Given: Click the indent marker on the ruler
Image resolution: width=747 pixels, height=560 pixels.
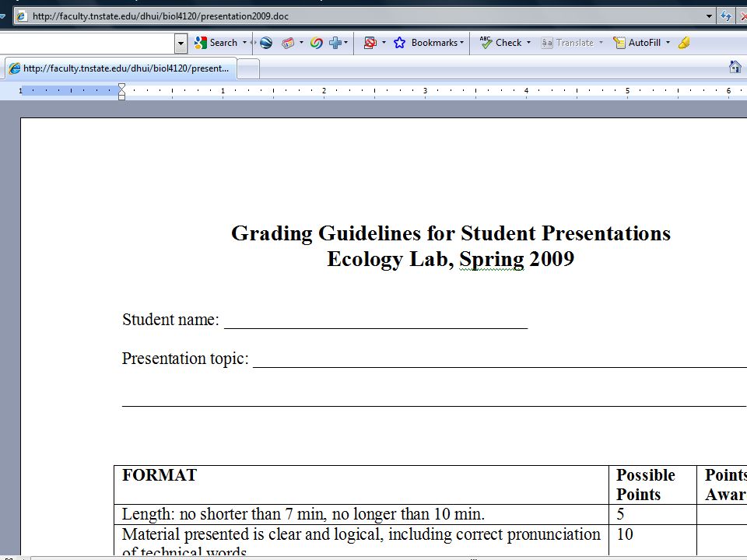Looking at the screenshot, I should [122, 91].
